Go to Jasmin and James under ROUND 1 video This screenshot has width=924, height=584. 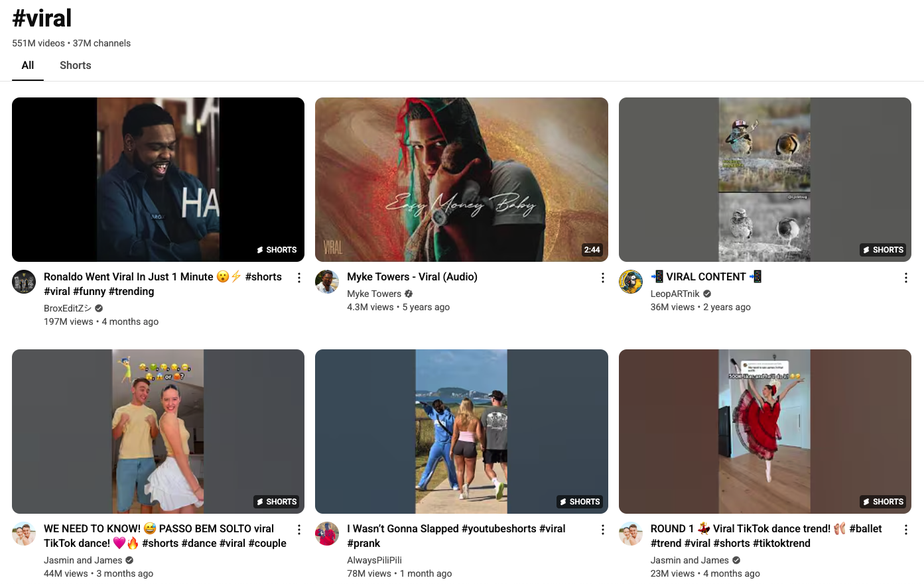(689, 560)
